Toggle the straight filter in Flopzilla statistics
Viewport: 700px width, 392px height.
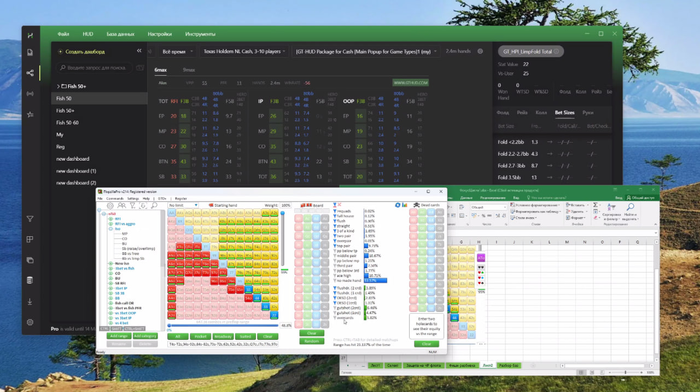pyautogui.click(x=335, y=226)
